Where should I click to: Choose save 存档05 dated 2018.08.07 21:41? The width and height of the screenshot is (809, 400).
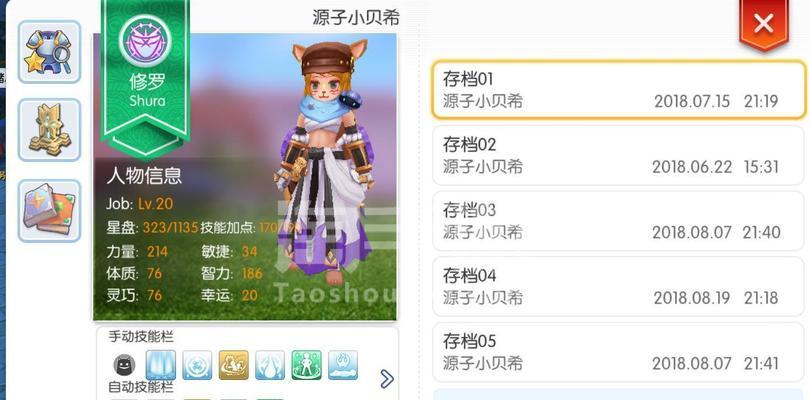(619, 352)
